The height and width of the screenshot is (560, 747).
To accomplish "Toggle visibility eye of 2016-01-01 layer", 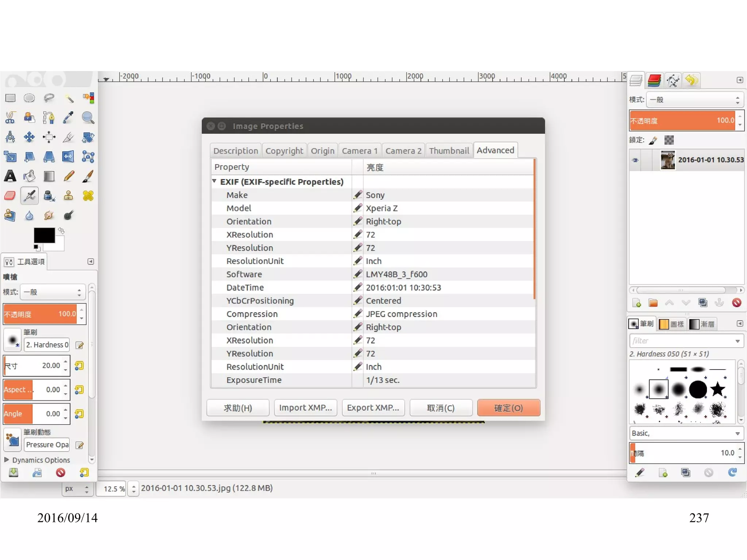I will click(635, 160).
